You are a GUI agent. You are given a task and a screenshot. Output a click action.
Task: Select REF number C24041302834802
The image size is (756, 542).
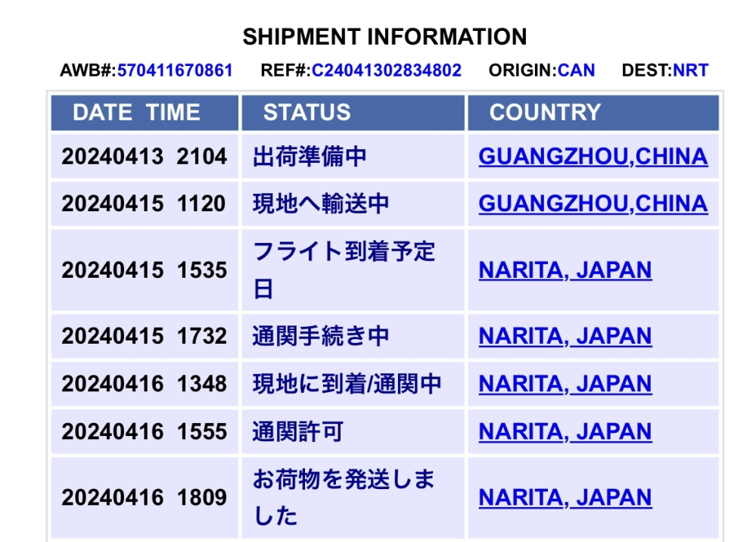point(387,70)
